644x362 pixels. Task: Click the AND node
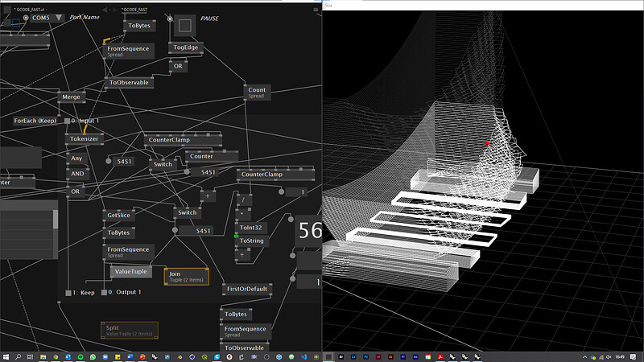coord(77,174)
